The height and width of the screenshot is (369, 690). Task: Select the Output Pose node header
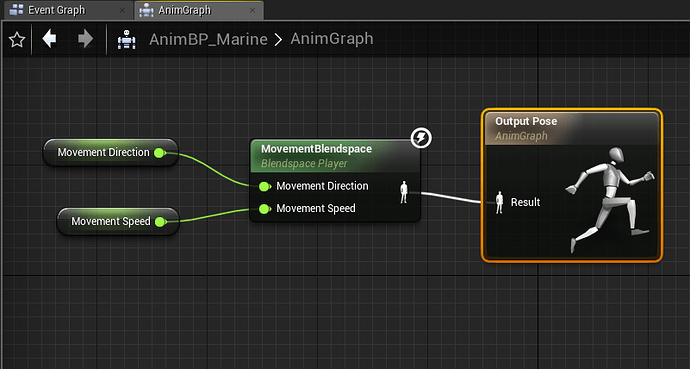click(x=572, y=128)
